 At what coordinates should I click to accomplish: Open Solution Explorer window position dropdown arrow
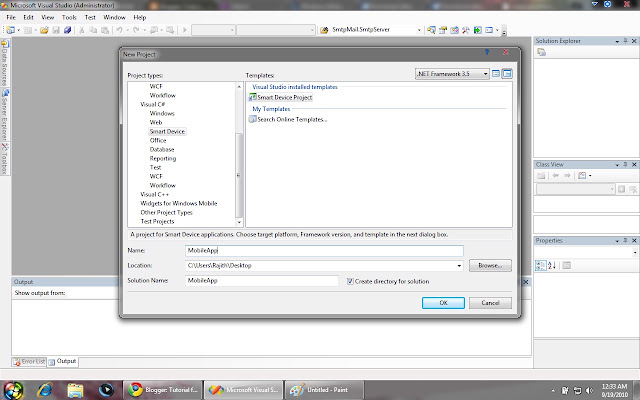coord(617,41)
